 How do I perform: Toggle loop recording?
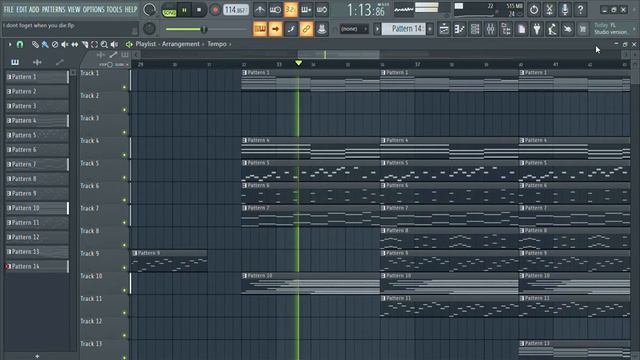322,10
